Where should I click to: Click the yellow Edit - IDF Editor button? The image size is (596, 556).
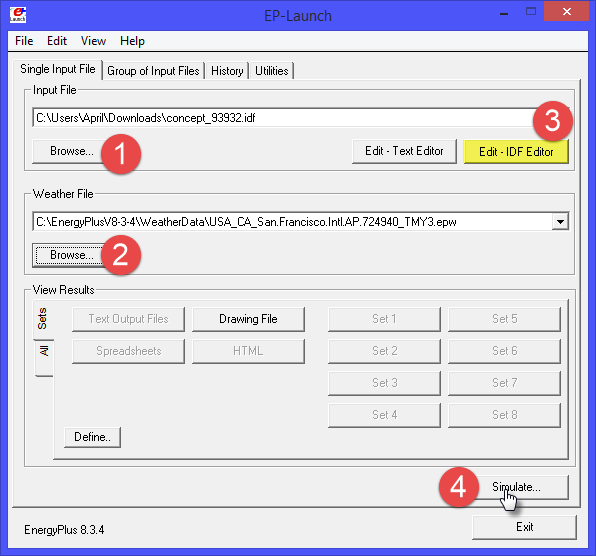coord(516,152)
